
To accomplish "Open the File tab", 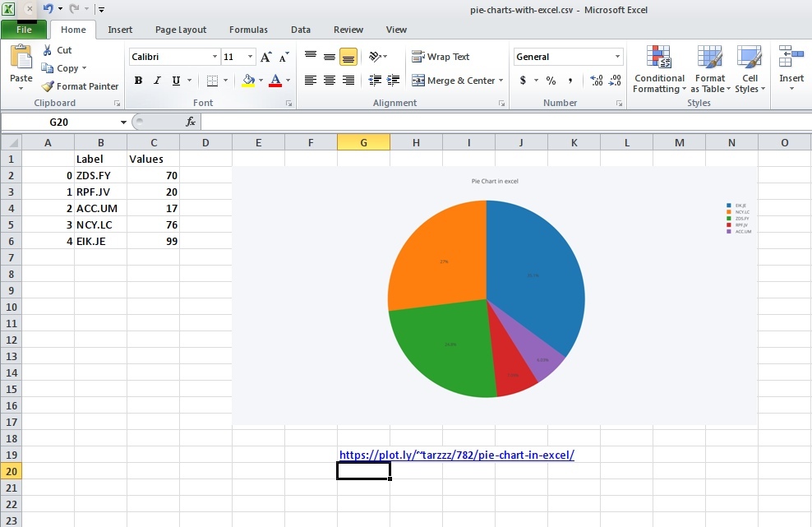I will (x=24, y=30).
